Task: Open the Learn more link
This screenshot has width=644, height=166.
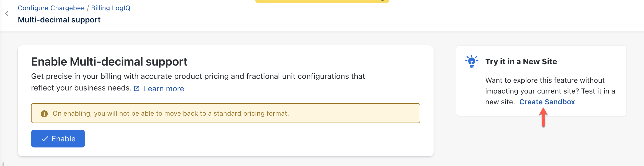Action: pos(164,89)
